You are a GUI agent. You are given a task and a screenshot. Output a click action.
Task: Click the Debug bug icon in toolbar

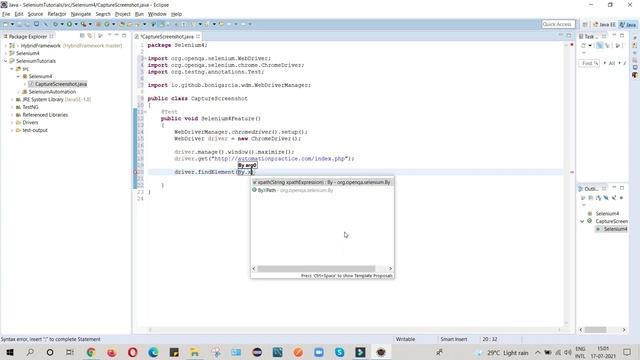55,24
